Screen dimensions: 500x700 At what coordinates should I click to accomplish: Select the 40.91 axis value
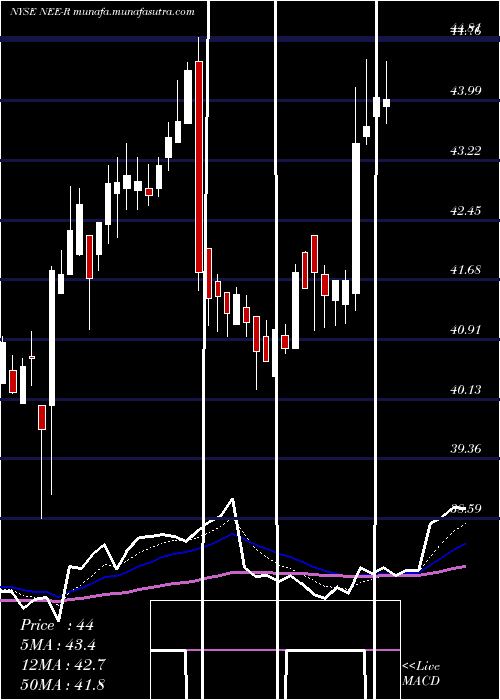466,330
